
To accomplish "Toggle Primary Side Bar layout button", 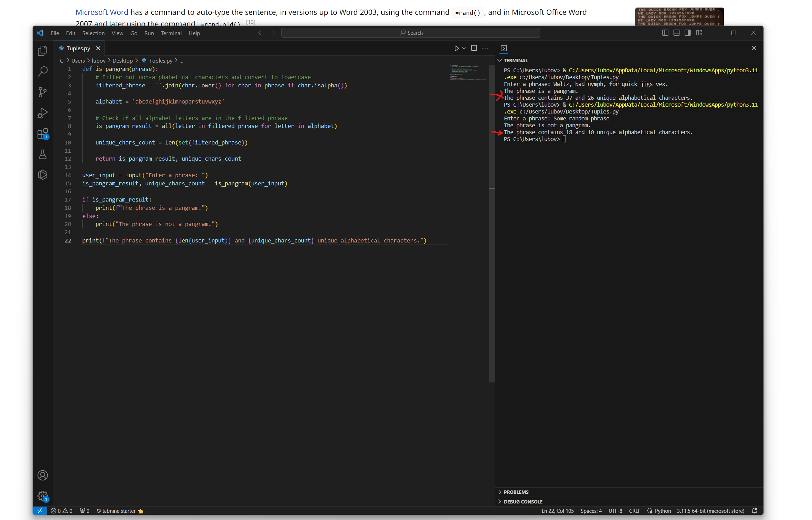I will tap(665, 33).
